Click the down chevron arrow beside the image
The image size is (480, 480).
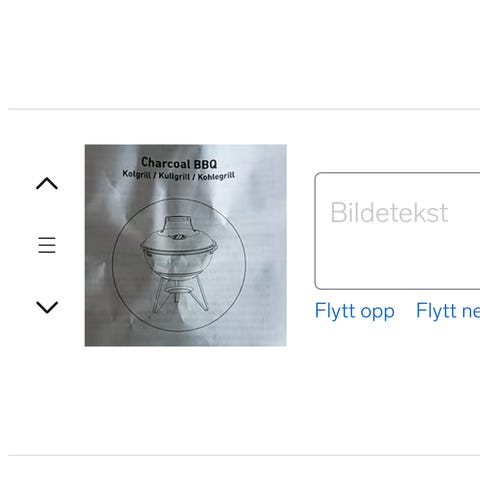[47, 307]
